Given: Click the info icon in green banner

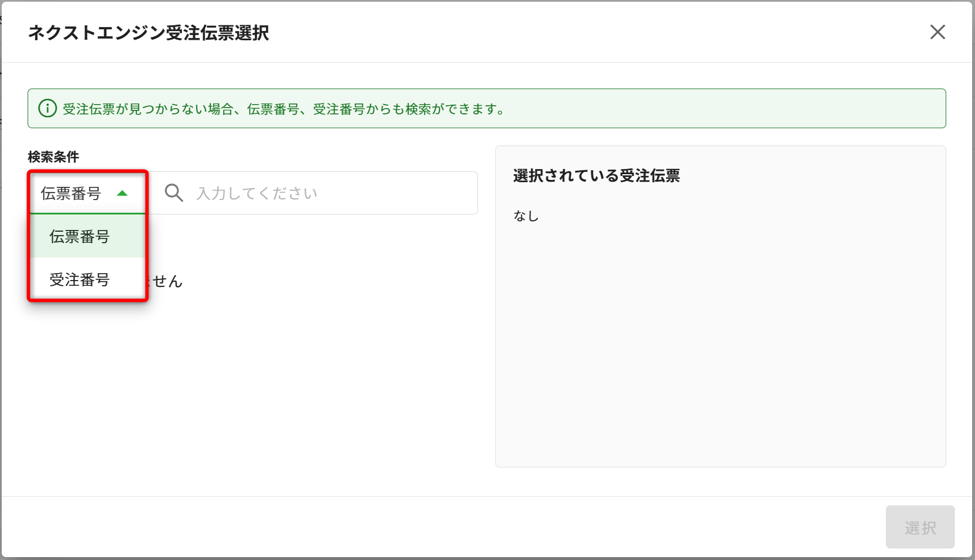Looking at the screenshot, I should pyautogui.click(x=47, y=109).
